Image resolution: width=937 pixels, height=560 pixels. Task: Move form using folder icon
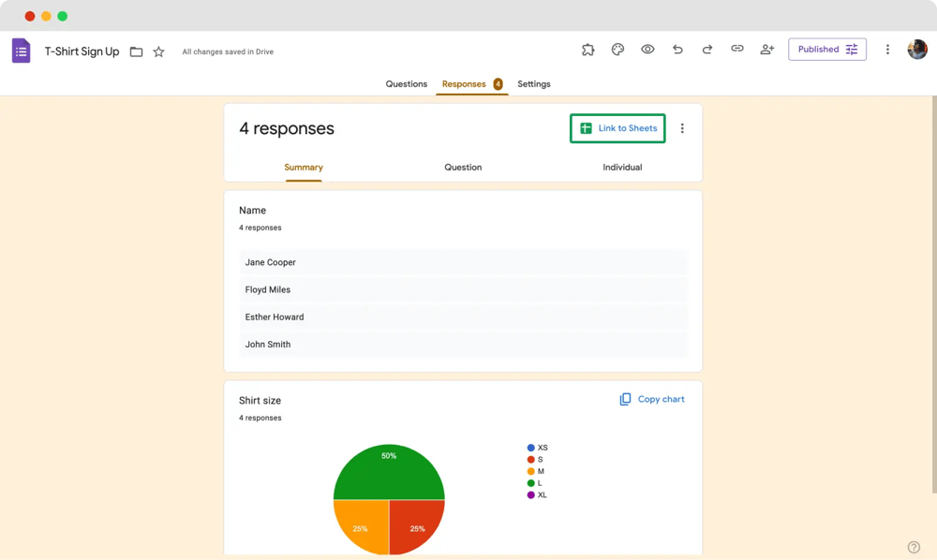click(x=136, y=52)
